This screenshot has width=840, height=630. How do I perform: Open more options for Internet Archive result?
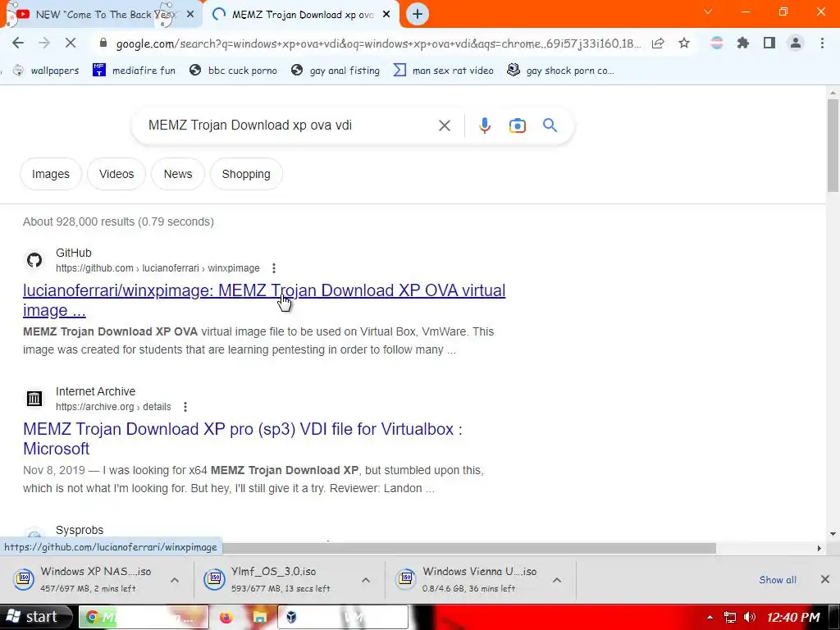coord(185,407)
